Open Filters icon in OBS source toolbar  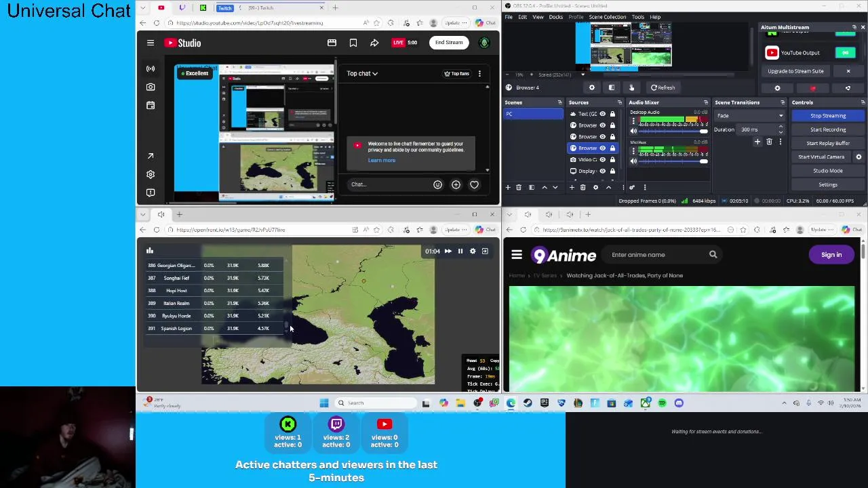611,87
